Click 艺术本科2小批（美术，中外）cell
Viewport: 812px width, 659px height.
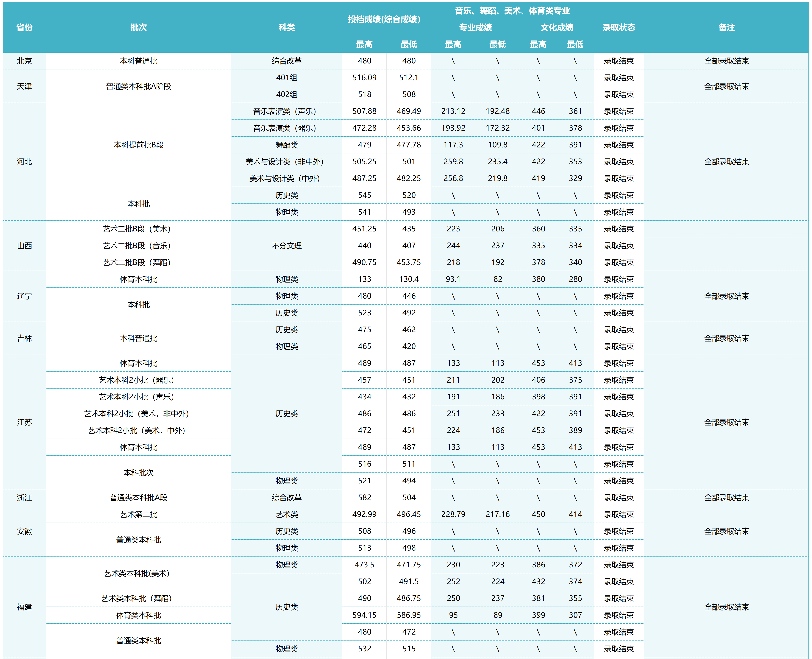138,431
